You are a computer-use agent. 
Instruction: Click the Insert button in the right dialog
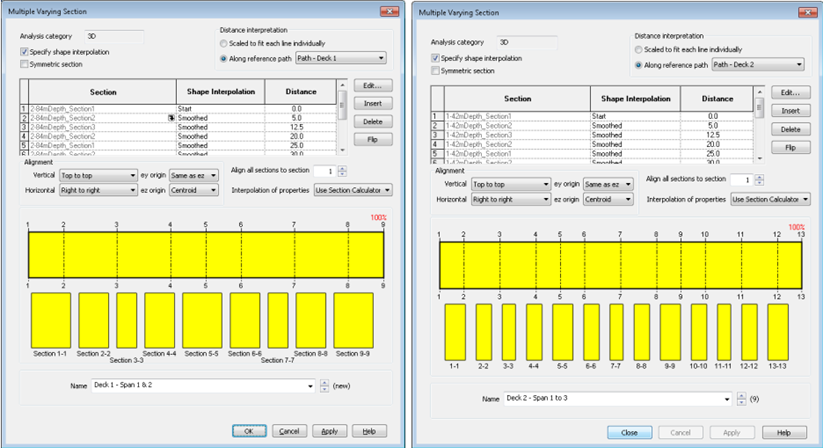790,110
